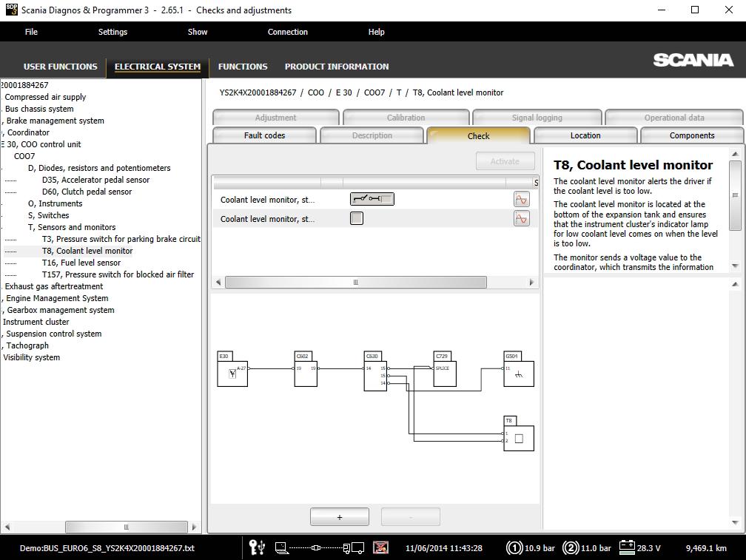Expand Suspension control system

coord(54,334)
